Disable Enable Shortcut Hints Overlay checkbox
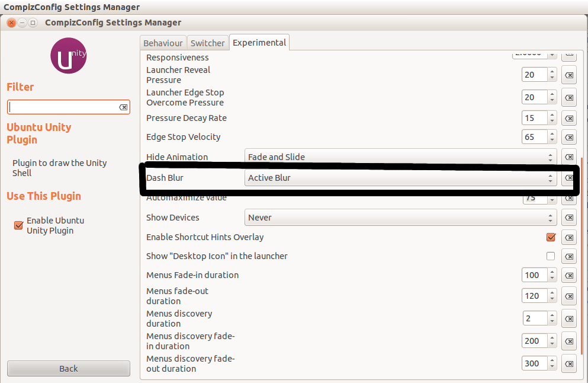Viewport: 588px width, 383px height. pos(551,237)
